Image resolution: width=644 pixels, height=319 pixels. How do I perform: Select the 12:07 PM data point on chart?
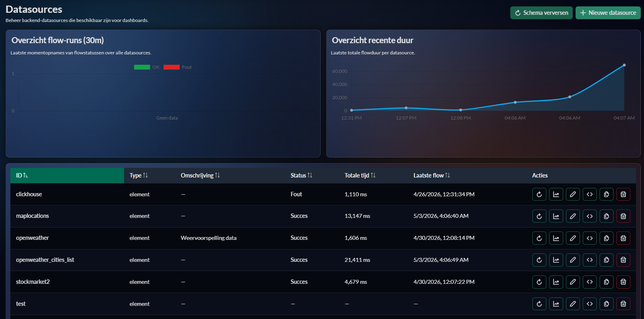(406, 108)
